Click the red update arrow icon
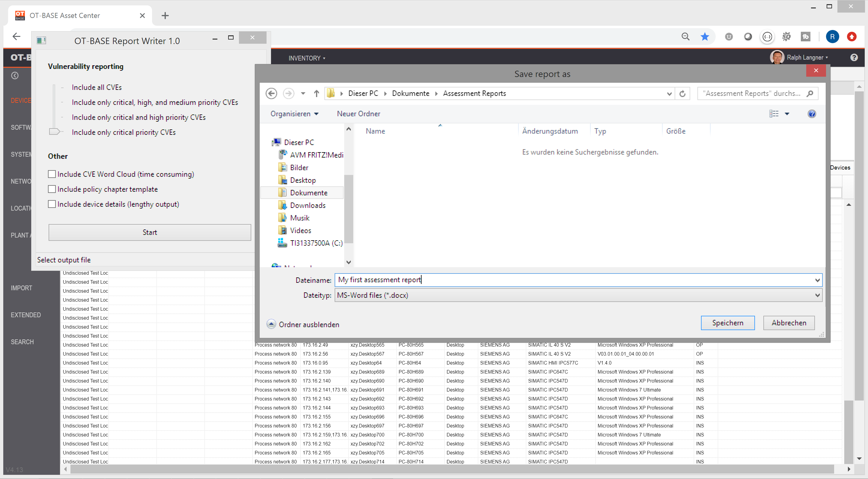868x479 pixels. 852,36
